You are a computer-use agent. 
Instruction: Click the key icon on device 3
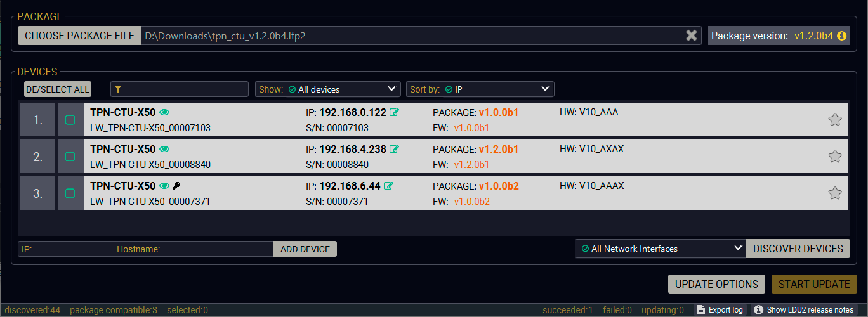176,186
